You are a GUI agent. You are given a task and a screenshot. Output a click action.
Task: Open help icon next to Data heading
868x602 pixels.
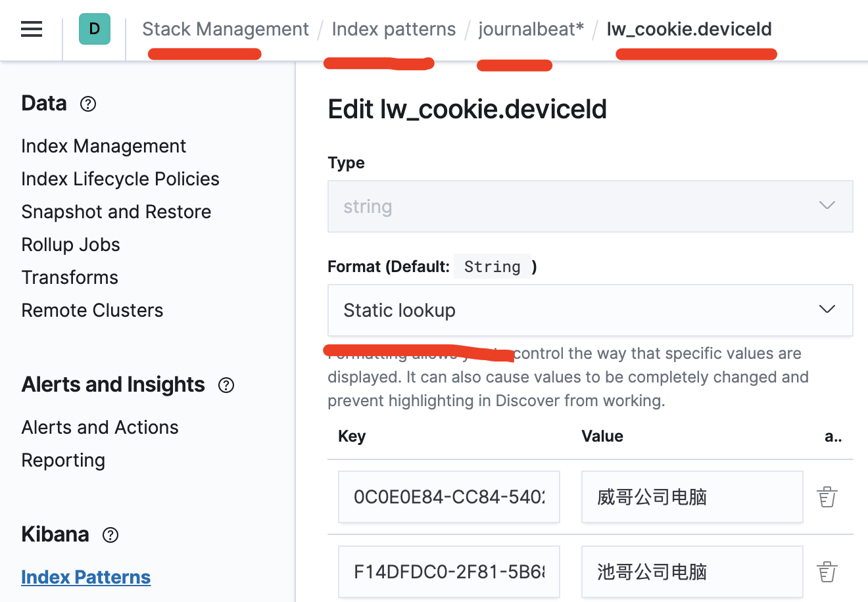[88, 104]
